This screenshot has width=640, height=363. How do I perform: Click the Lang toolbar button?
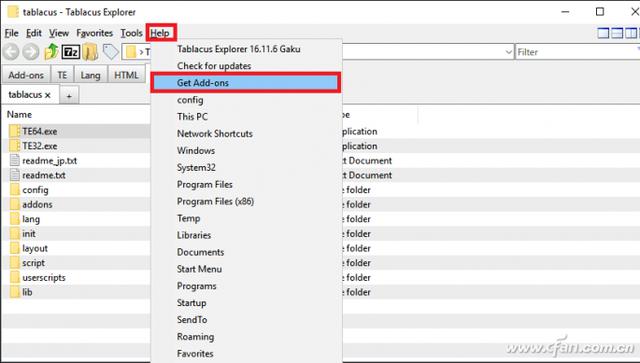90,75
